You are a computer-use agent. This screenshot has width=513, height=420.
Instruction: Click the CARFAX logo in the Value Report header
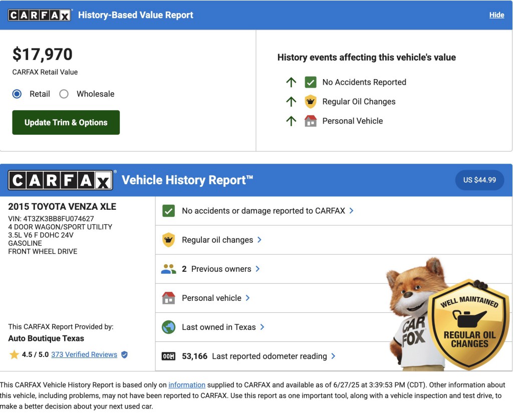39,15
